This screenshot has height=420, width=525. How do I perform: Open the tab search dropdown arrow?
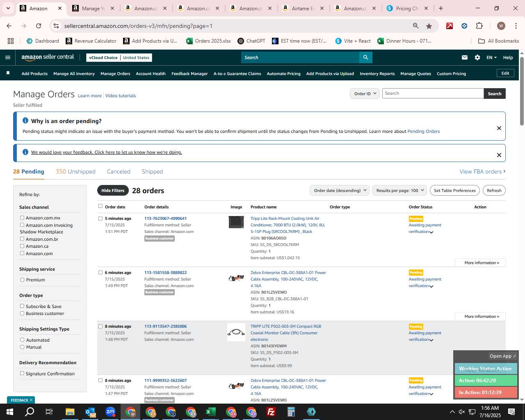(x=8, y=8)
